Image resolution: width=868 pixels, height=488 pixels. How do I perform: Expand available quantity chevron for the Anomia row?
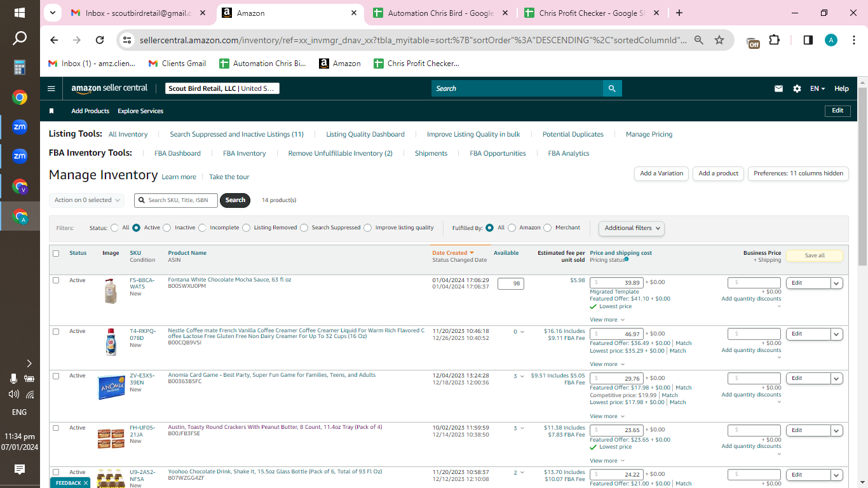pos(522,376)
